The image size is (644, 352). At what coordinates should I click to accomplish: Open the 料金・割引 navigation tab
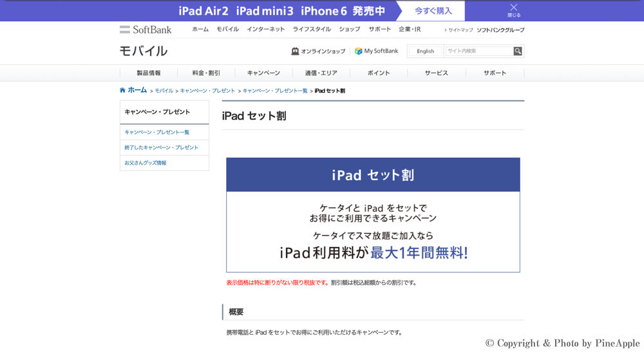[206, 73]
